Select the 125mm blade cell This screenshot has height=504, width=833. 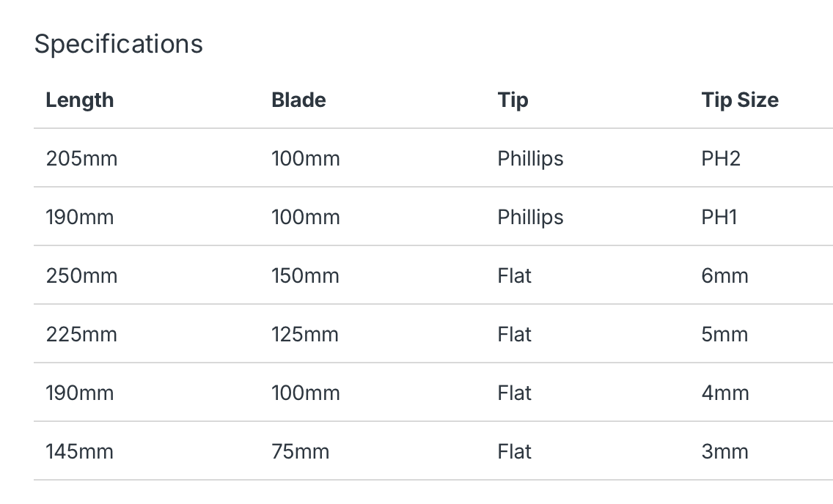pyautogui.click(x=305, y=334)
